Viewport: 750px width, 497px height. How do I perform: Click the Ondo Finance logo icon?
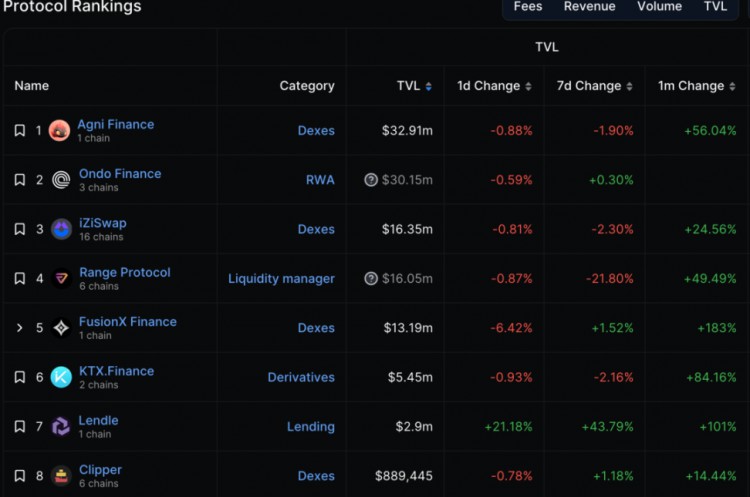click(x=61, y=180)
